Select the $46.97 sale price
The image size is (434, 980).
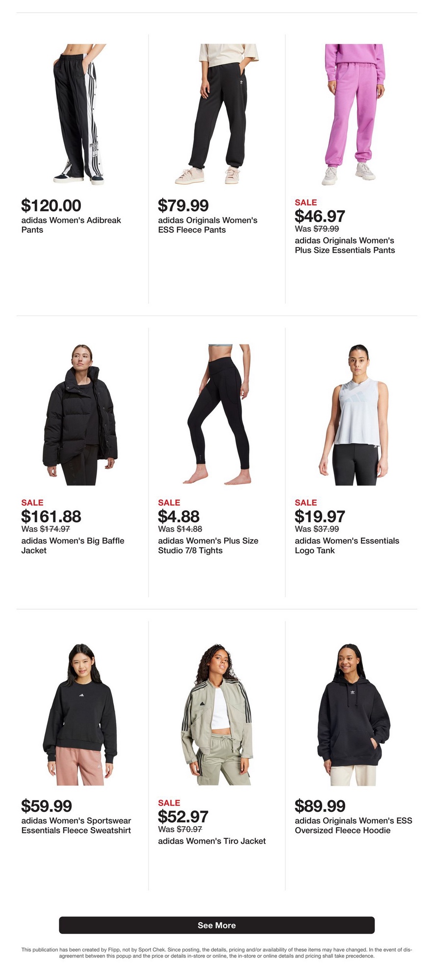coord(320,216)
